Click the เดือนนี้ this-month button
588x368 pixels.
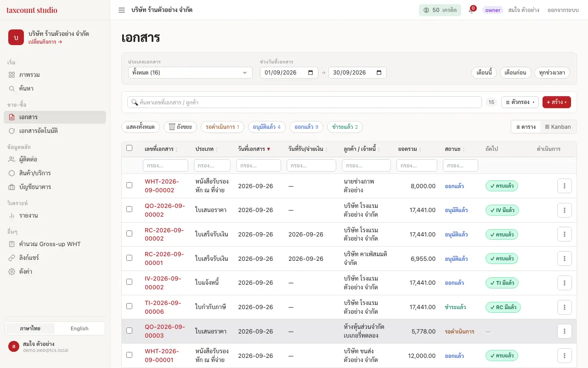484,73
